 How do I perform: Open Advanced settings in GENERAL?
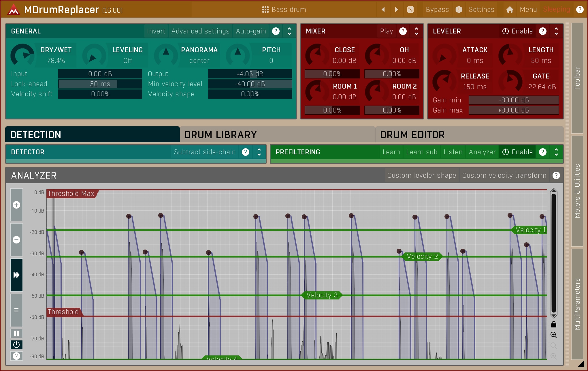tap(200, 31)
